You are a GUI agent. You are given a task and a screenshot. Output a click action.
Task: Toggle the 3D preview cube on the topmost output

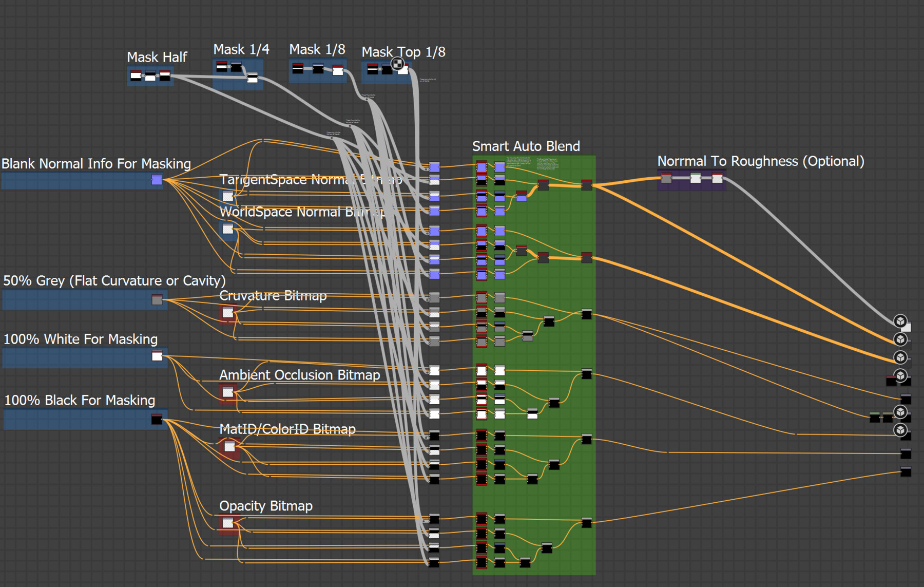900,321
